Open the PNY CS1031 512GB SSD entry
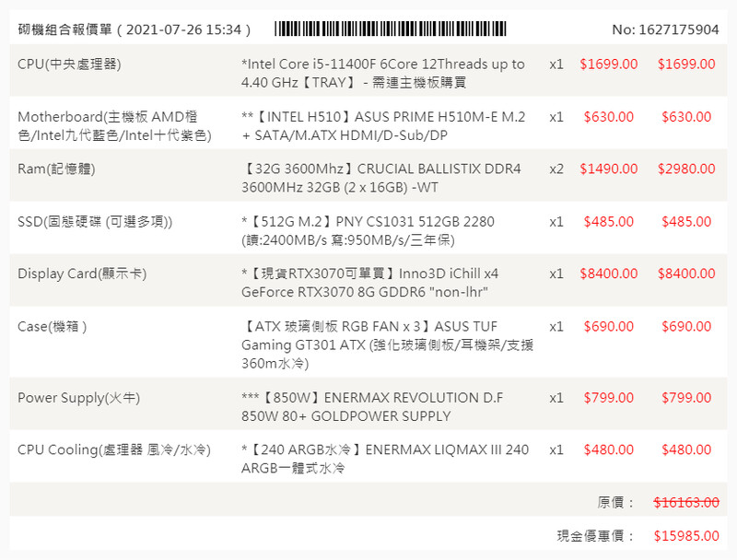Viewport: 737px width, 560px height. pos(368,230)
